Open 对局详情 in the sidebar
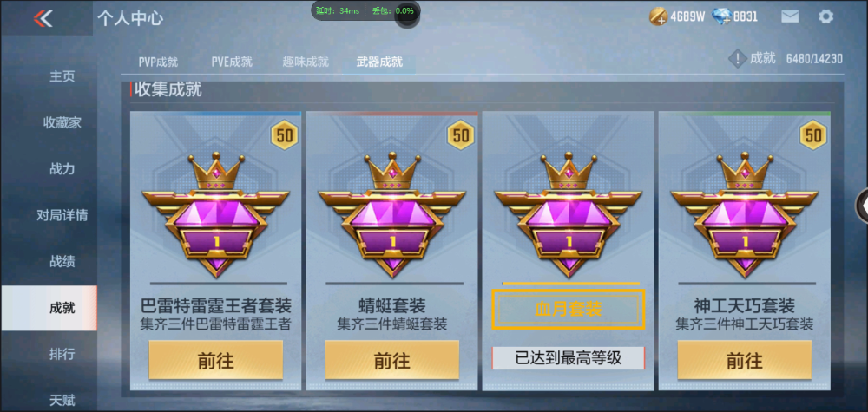 tap(62, 215)
